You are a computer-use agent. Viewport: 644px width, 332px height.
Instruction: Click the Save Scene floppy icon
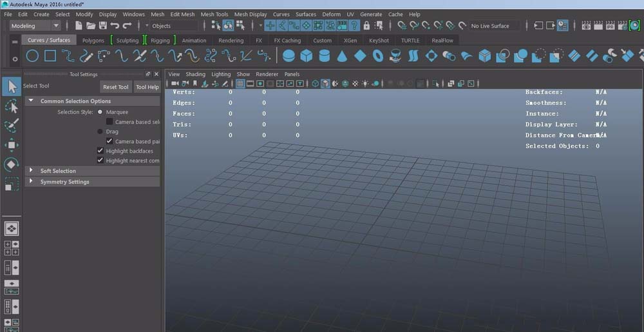click(x=102, y=26)
